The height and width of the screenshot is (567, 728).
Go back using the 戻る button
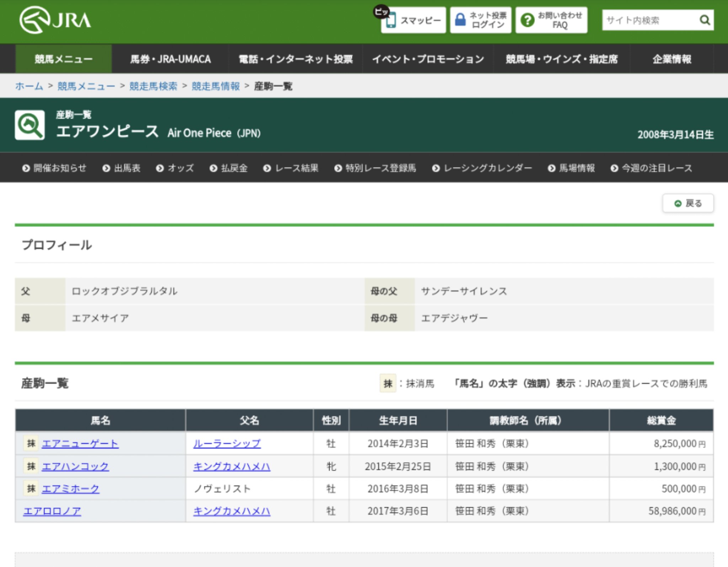[688, 203]
